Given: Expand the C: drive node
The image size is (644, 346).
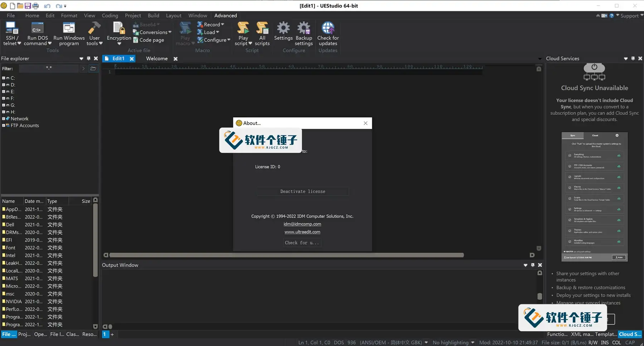Looking at the screenshot, I should [x=4, y=78].
